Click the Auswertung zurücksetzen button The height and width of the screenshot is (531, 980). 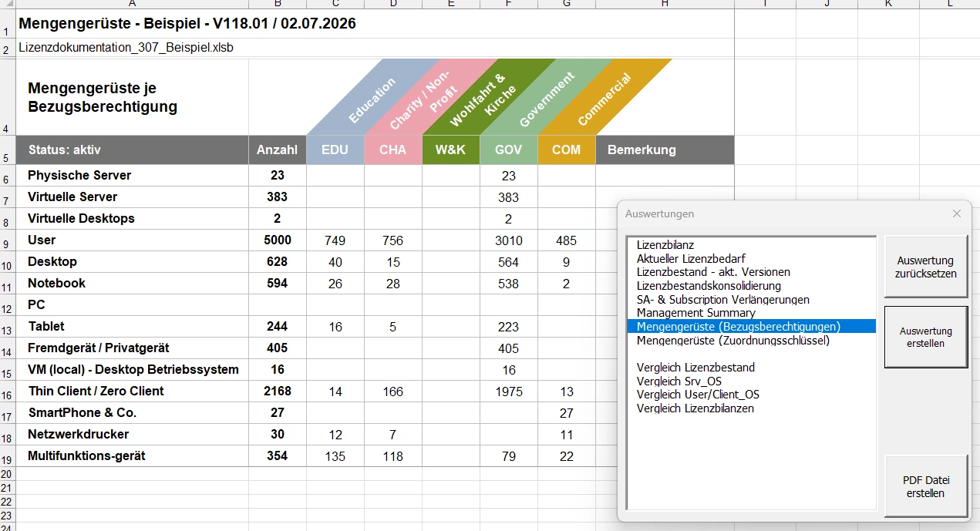[x=925, y=267]
